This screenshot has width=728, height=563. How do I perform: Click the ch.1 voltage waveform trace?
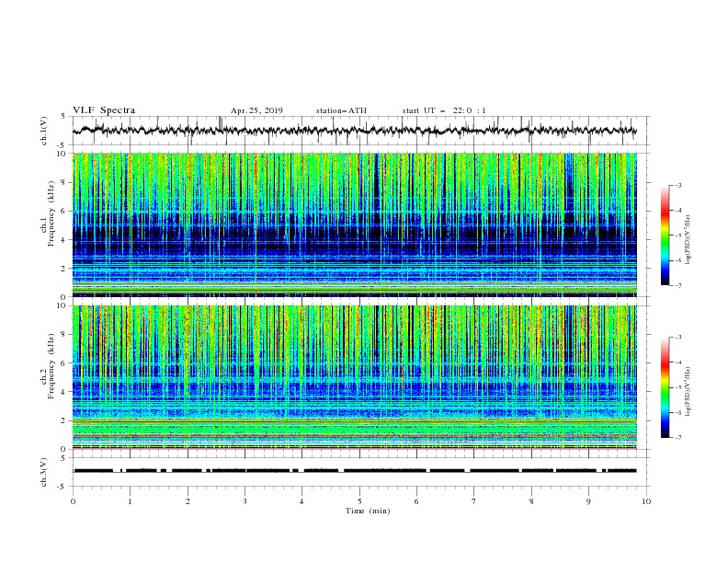coord(355,131)
